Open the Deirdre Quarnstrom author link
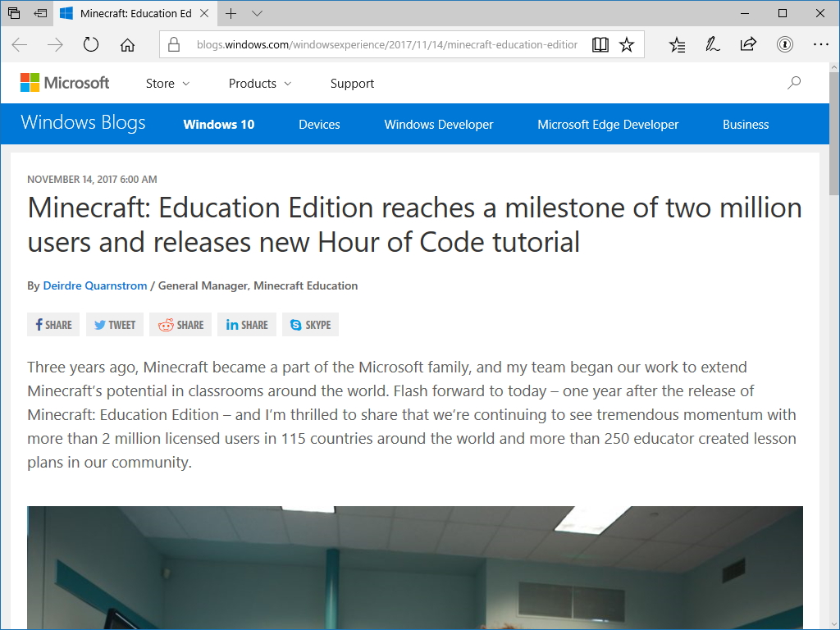Image resolution: width=840 pixels, height=630 pixels. pyautogui.click(x=94, y=285)
